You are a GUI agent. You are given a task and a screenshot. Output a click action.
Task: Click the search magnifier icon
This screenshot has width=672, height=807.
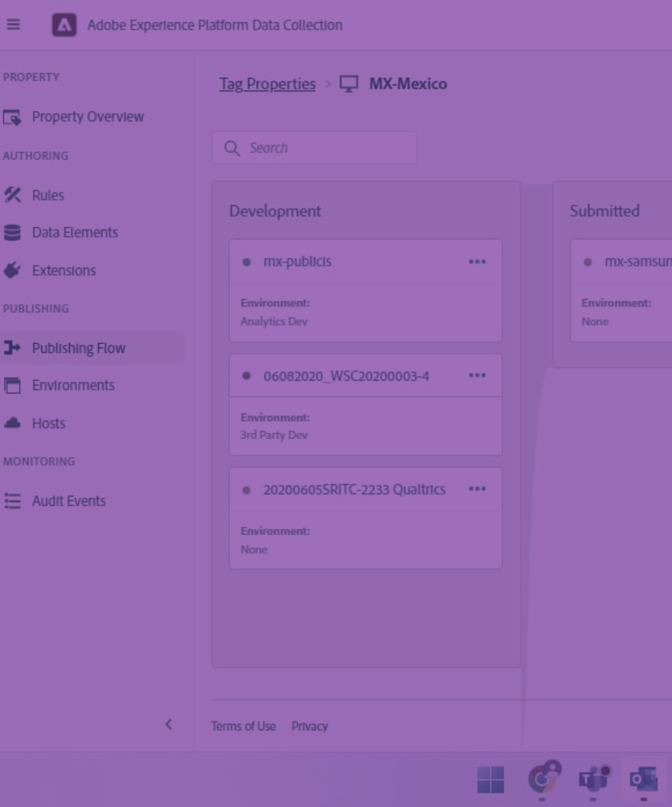232,148
